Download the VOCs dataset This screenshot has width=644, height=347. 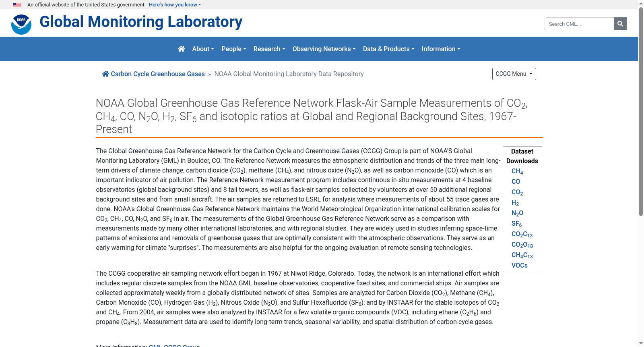coord(519,265)
